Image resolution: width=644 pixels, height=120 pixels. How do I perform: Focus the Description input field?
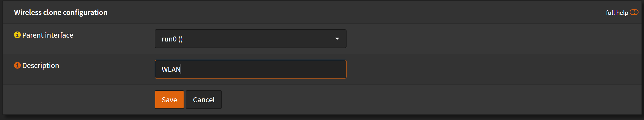tap(262, 69)
